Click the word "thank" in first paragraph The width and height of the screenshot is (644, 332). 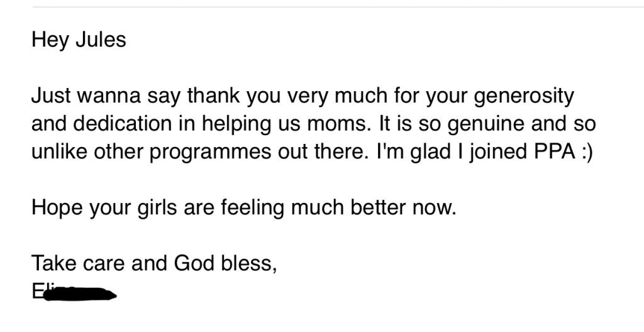[x=214, y=96]
